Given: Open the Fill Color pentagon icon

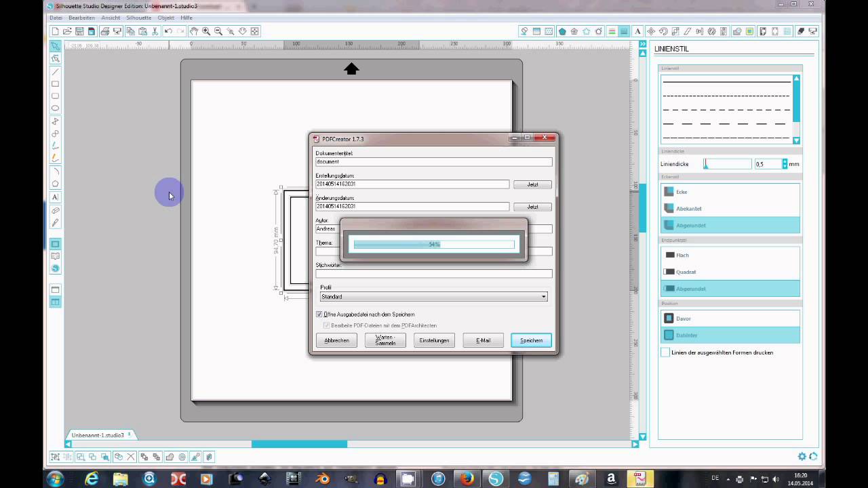Looking at the screenshot, I should click(562, 31).
